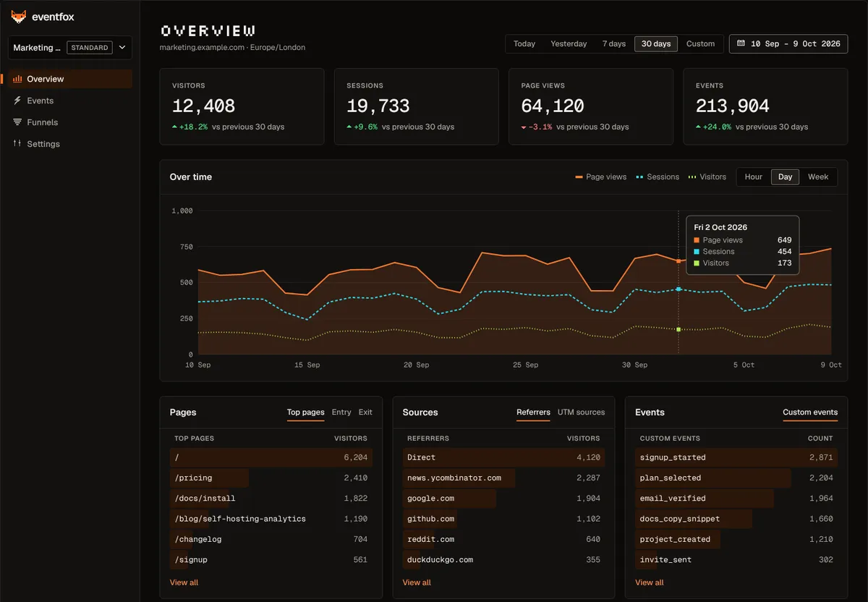Switch to the Referrers tab
Screen dimensions: 868x602
tap(533, 412)
